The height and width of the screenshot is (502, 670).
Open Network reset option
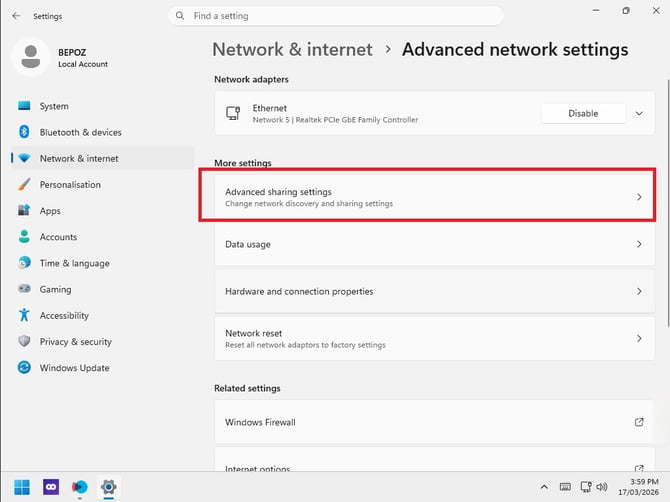point(434,338)
